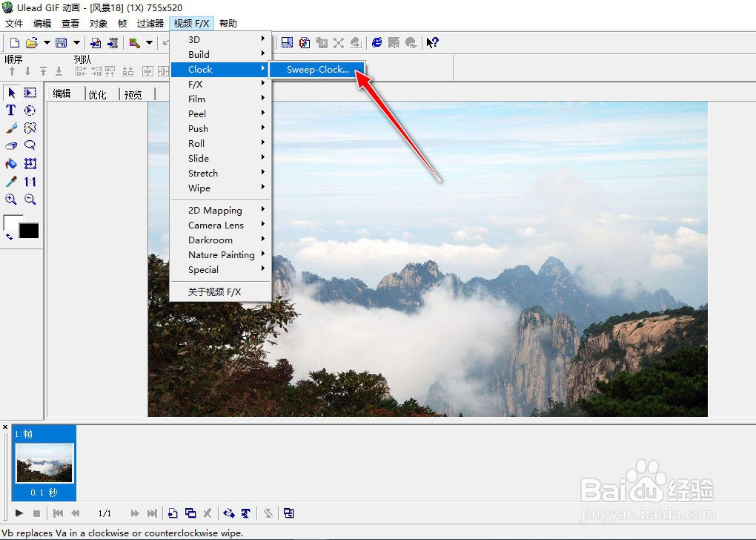Click the color picker wand icon in toolbar

tap(134, 43)
